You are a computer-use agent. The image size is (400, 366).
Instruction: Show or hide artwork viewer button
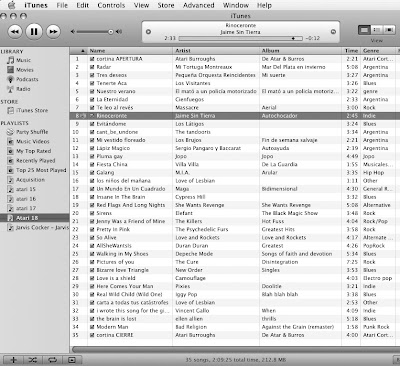point(72,360)
